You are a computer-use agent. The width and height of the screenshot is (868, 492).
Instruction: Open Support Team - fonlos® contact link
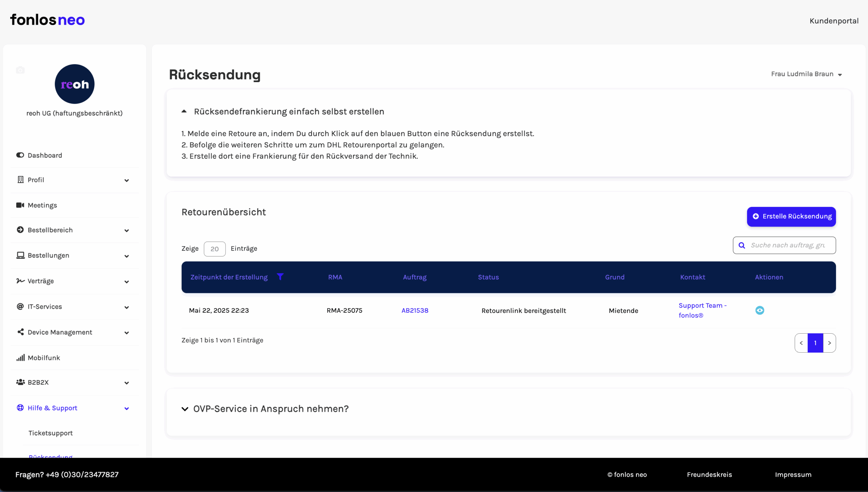[703, 310]
